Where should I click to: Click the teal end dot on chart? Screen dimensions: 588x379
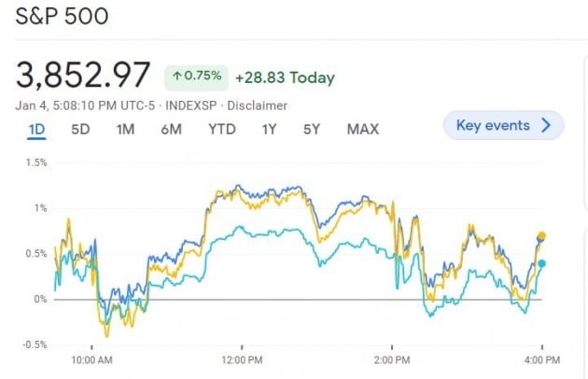click(541, 263)
